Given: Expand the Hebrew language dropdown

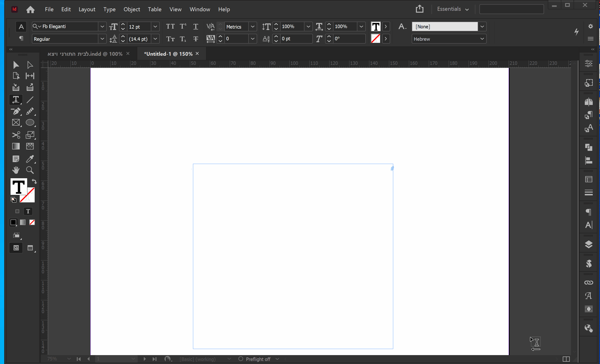Looking at the screenshot, I should coord(482,39).
